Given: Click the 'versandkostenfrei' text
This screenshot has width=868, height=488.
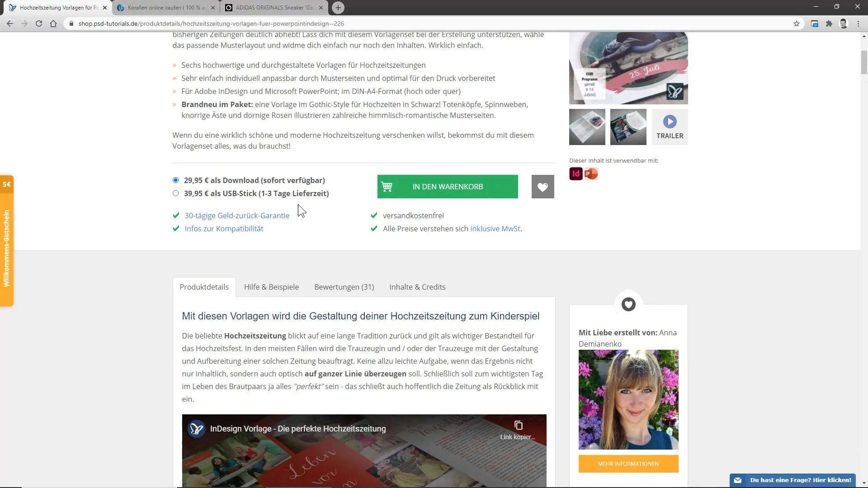Looking at the screenshot, I should click(413, 216).
